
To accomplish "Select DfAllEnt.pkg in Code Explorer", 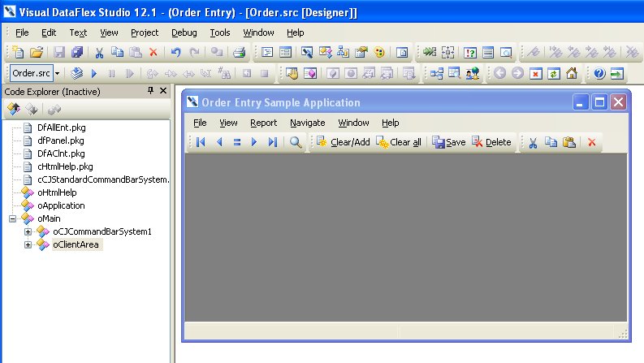I will (x=62, y=127).
